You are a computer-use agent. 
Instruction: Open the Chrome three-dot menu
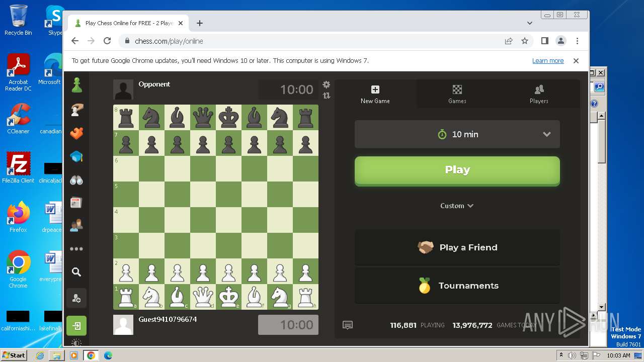577,41
